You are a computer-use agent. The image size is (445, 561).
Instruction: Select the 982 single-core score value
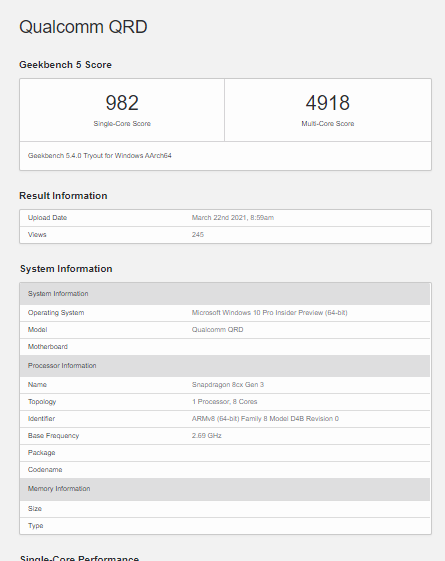coord(122,103)
